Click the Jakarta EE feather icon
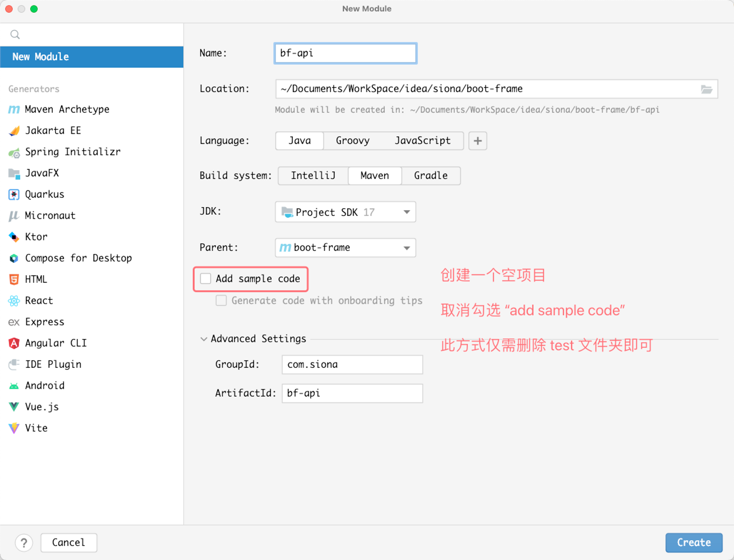This screenshot has width=734, height=560. coord(14,131)
